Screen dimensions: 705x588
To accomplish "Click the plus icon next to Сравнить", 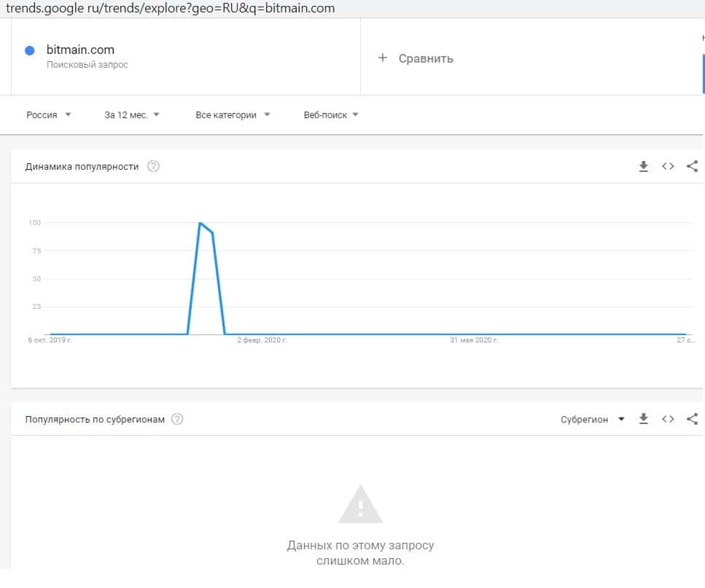I will click(x=382, y=58).
